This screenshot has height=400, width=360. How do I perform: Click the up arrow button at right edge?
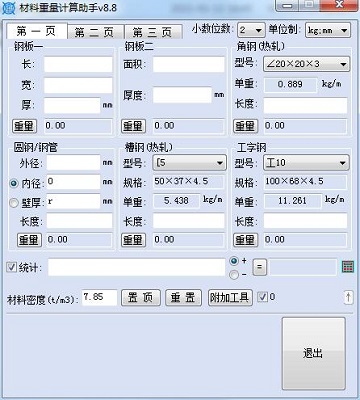348,297
